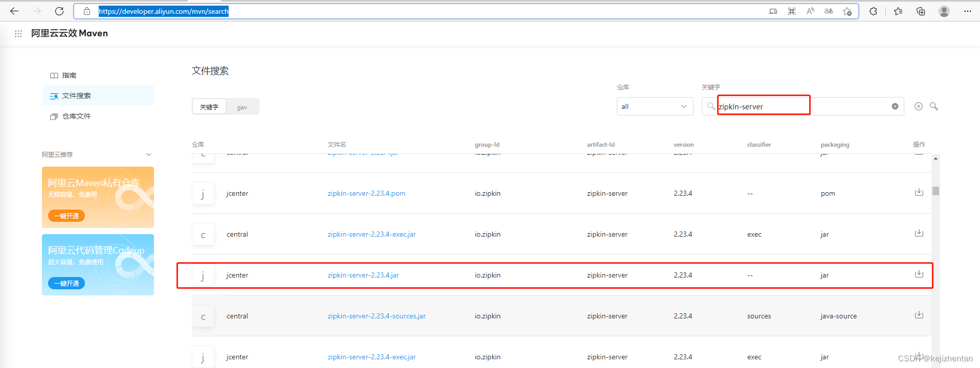980x368 pixels.
Task: Click the 'pom' packaging cell
Action: tap(828, 193)
